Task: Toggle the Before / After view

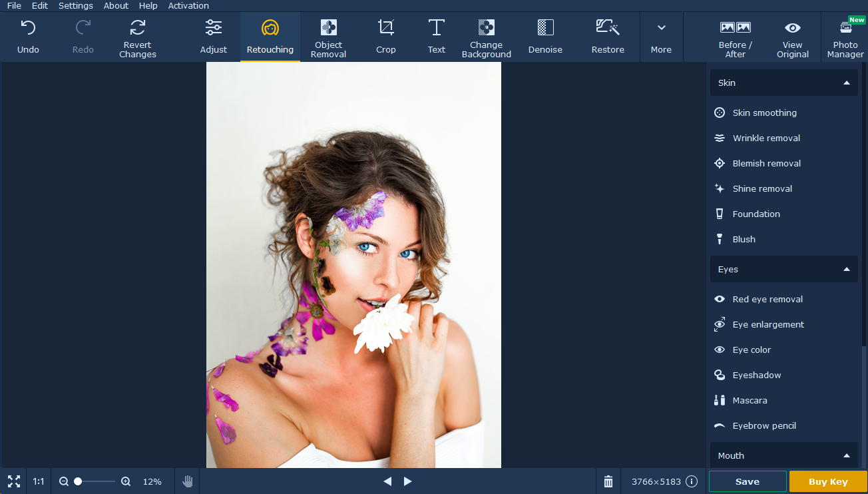Action: click(736, 37)
